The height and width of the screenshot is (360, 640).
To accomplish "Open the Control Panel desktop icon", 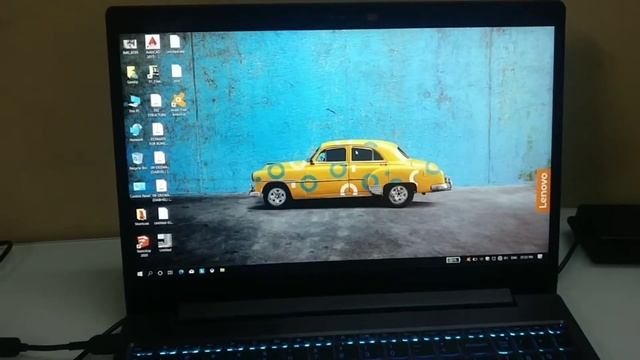I will click(140, 190).
